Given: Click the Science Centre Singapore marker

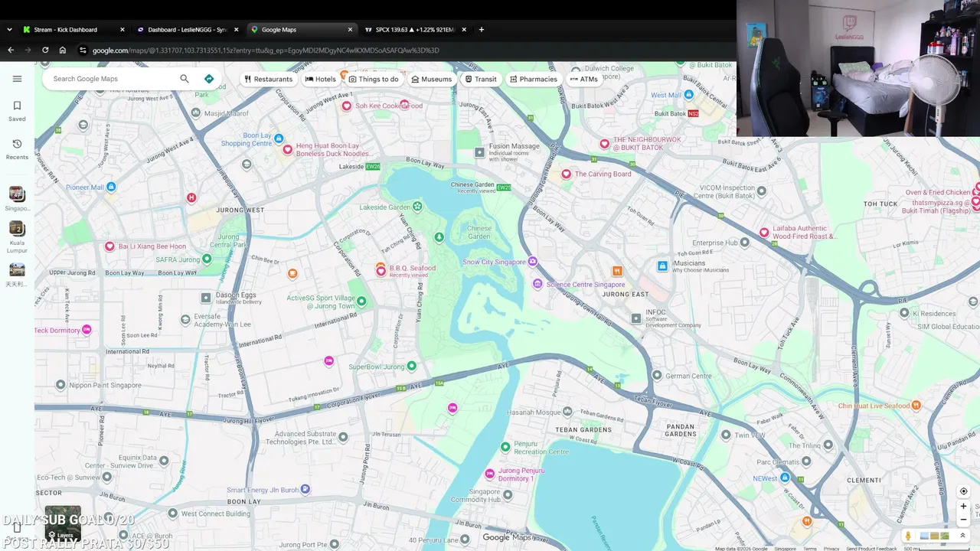Looking at the screenshot, I should coord(537,284).
